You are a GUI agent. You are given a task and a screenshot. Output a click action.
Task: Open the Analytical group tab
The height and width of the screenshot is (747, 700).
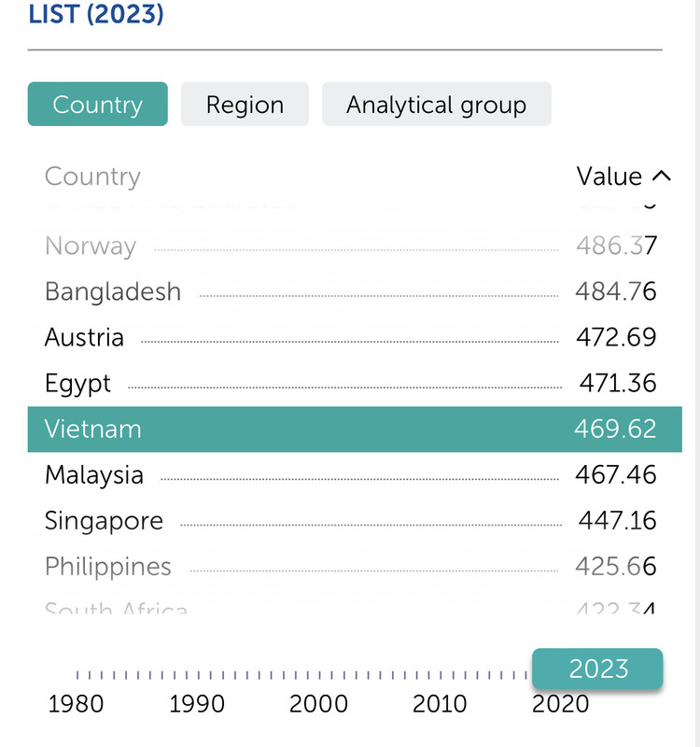(x=437, y=104)
